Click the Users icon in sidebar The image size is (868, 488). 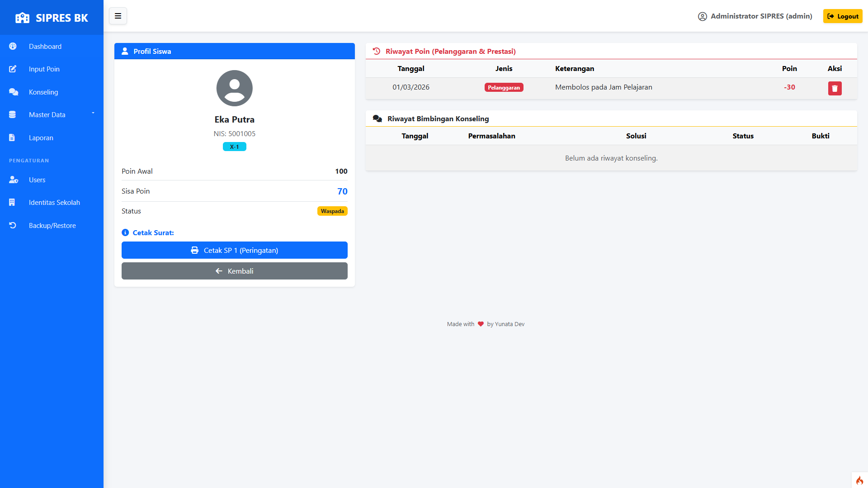(13, 180)
